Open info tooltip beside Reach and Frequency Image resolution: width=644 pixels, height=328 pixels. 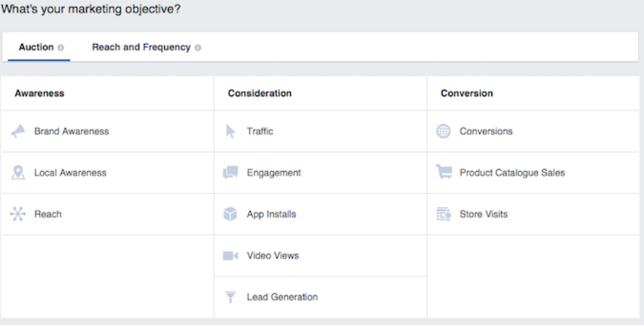coord(198,48)
